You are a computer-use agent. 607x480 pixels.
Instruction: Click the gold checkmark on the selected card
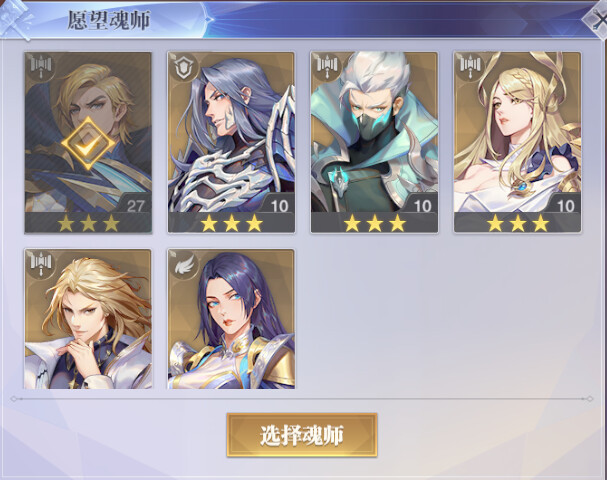tap(88, 143)
